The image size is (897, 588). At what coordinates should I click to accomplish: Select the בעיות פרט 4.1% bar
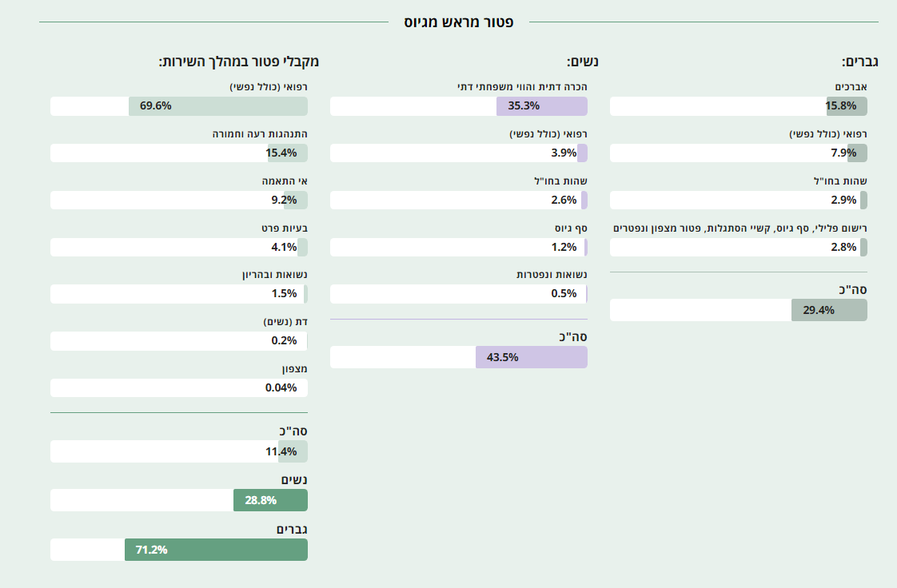(x=178, y=248)
